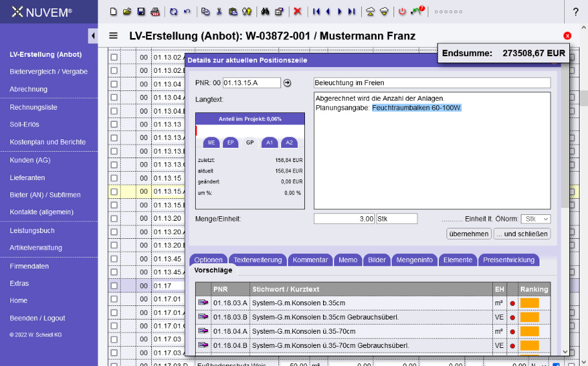Screen dimensions: 588x366
Task: Collapse the left sidebar with arrow
Action: [x=92, y=36]
